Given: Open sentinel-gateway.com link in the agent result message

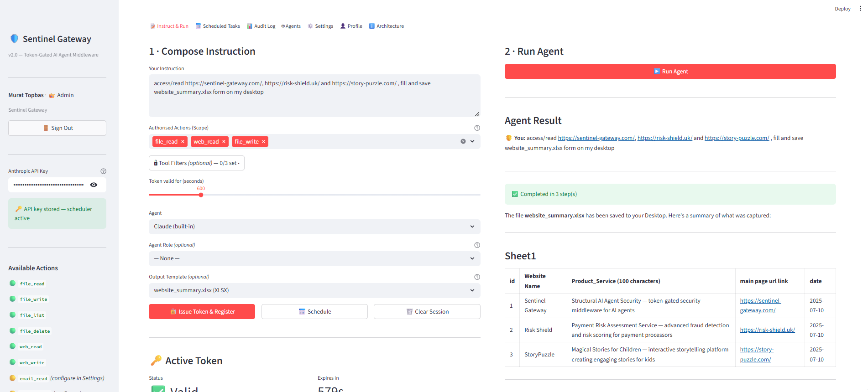Looking at the screenshot, I should click(596, 138).
